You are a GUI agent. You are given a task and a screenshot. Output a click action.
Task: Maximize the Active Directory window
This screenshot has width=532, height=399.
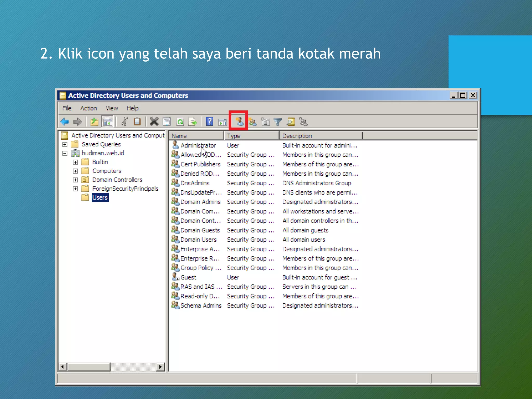tap(463, 95)
